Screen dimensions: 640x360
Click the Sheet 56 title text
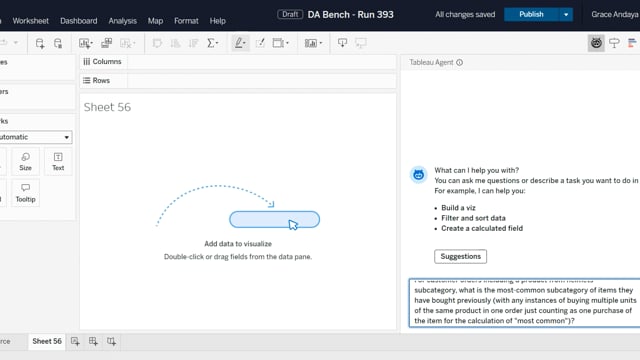(107, 107)
